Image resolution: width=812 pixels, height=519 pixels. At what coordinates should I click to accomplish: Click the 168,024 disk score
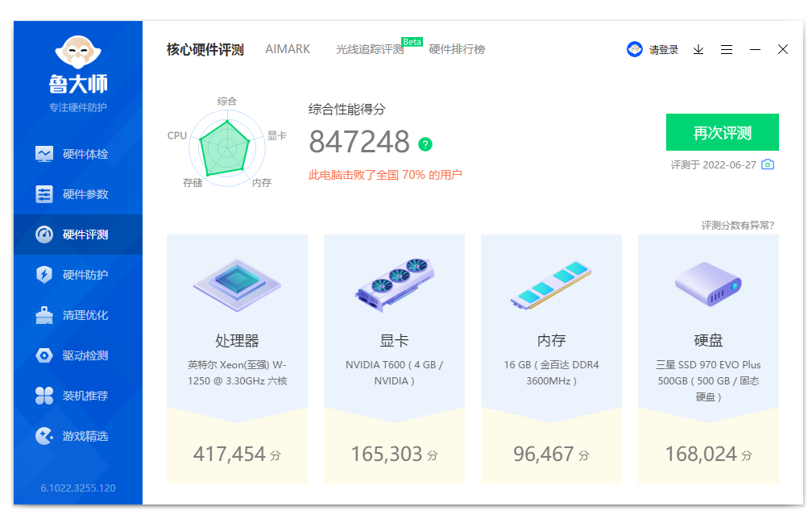coord(701,455)
